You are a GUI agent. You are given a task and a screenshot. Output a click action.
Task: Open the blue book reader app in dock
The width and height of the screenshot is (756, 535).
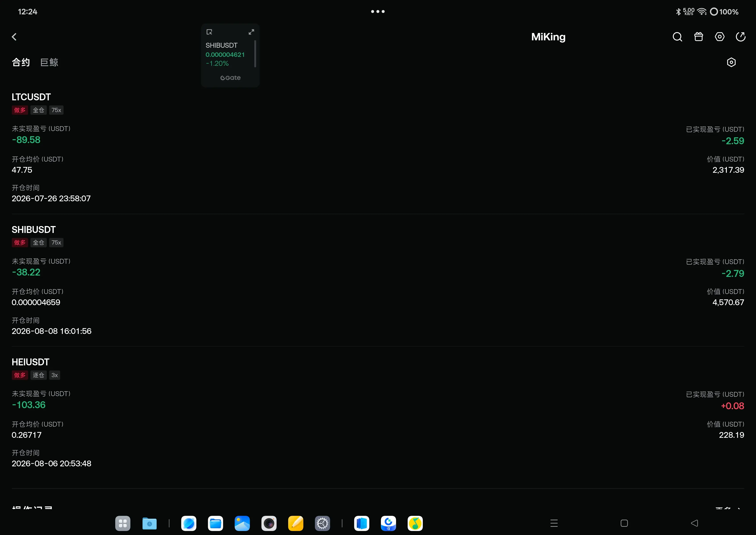click(362, 523)
